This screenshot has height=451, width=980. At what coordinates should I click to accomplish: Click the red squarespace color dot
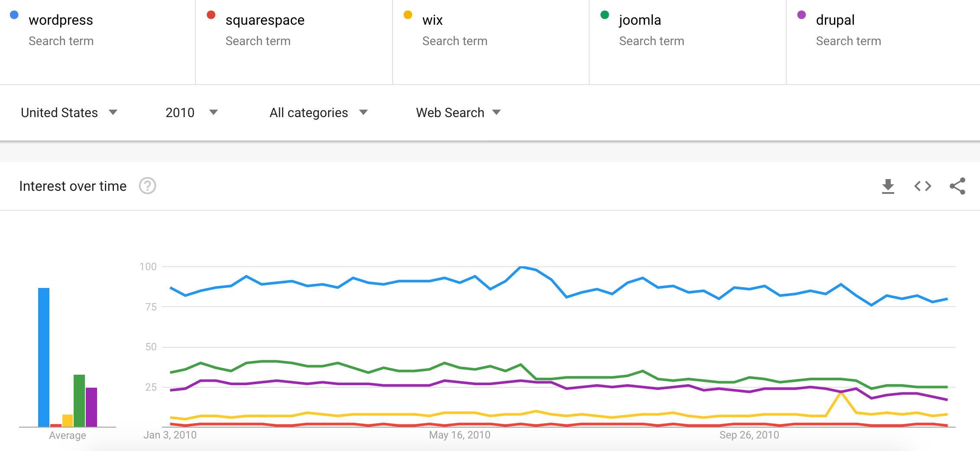(x=211, y=15)
